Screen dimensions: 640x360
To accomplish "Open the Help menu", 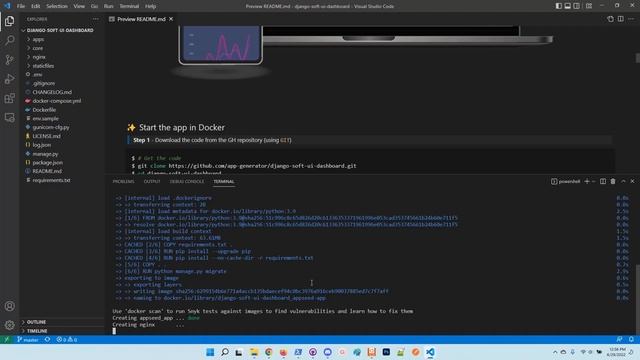I will tap(150, 6).
